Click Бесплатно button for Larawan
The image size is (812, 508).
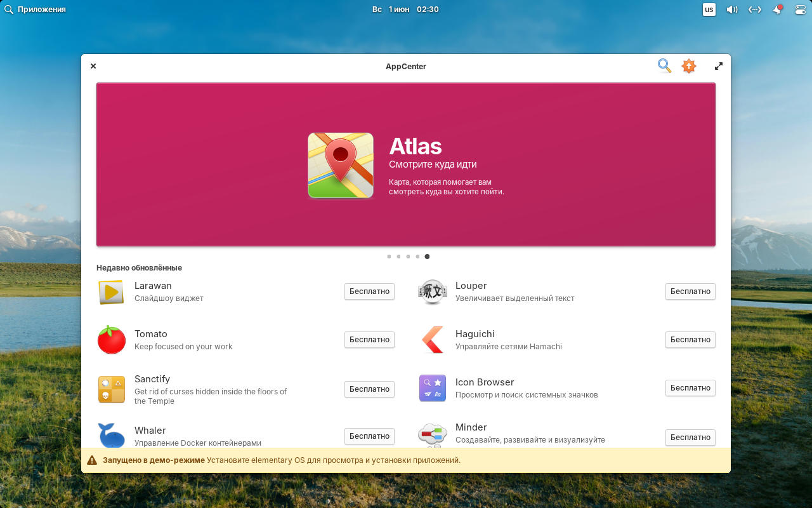click(x=369, y=291)
